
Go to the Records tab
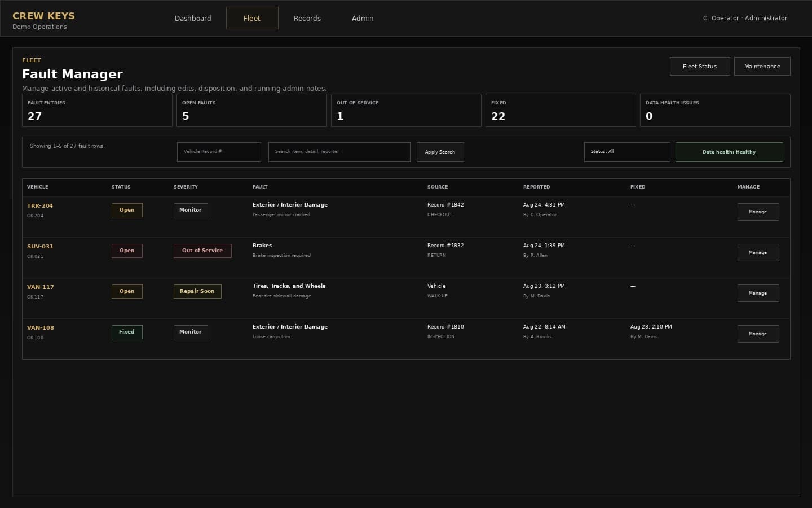[x=307, y=18]
